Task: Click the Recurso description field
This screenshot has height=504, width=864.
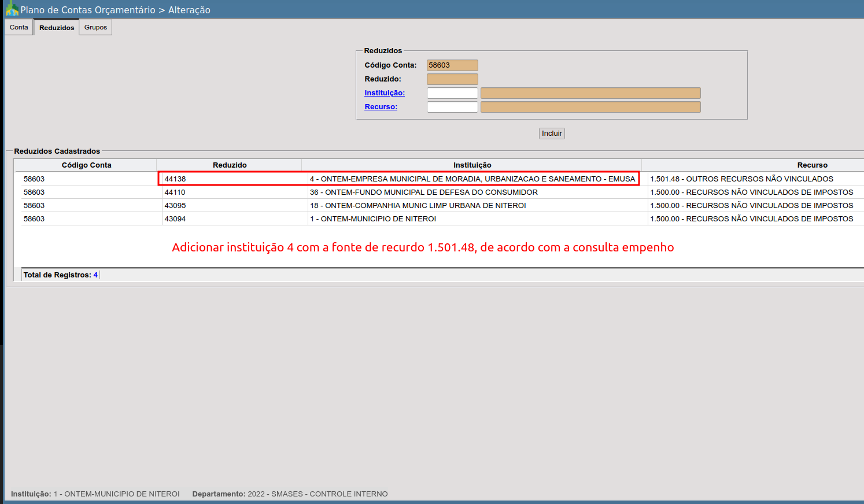Action: point(590,107)
